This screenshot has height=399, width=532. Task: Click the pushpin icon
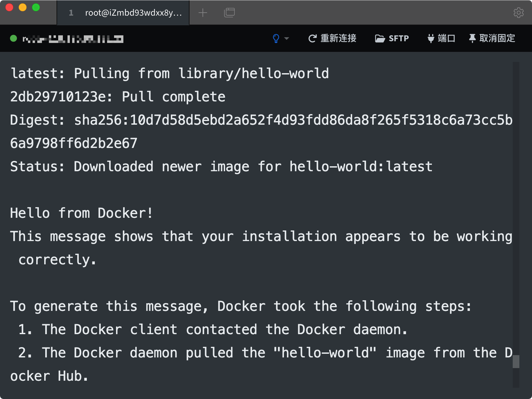coord(472,39)
